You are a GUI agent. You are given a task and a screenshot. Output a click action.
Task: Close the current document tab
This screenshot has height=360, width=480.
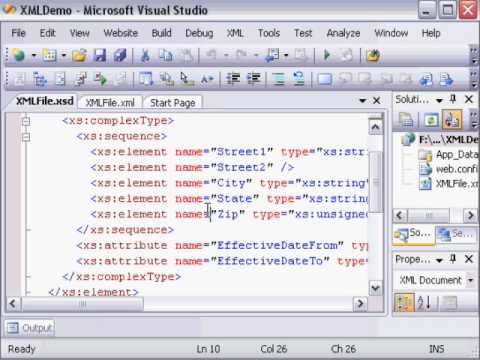(x=377, y=100)
